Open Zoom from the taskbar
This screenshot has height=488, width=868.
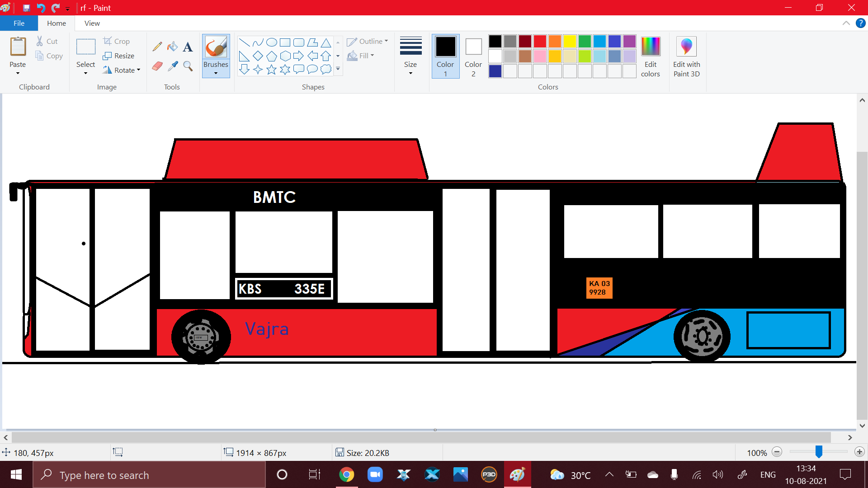coord(375,474)
